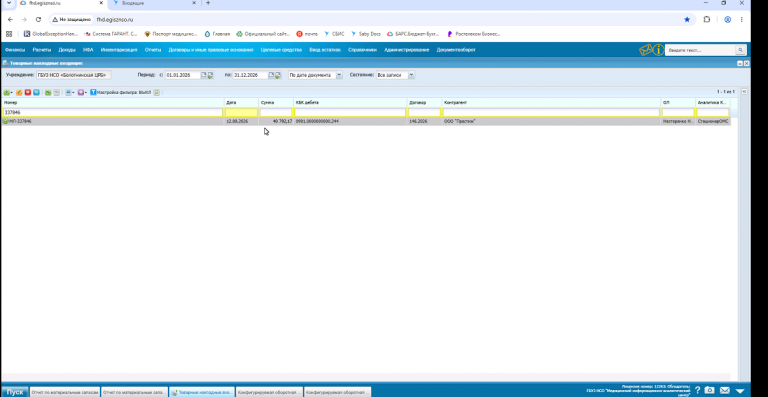Screen dimensions: 768x397
Task: Click the grey envelope toolbar icon
Action: click(56, 92)
